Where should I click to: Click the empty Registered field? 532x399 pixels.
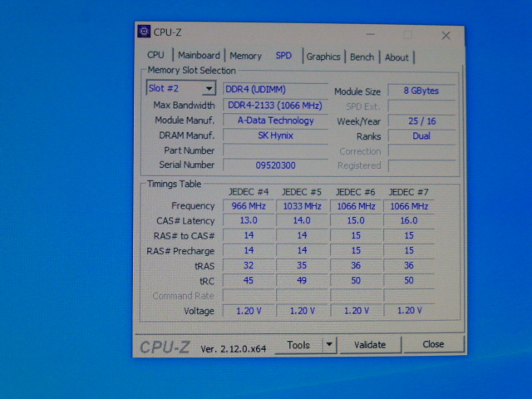(421, 166)
